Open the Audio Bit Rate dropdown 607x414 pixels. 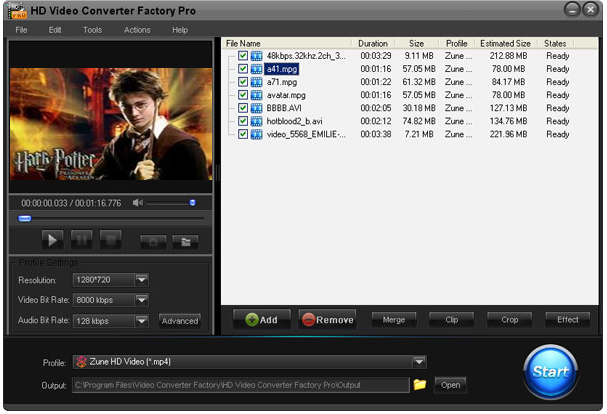142,321
